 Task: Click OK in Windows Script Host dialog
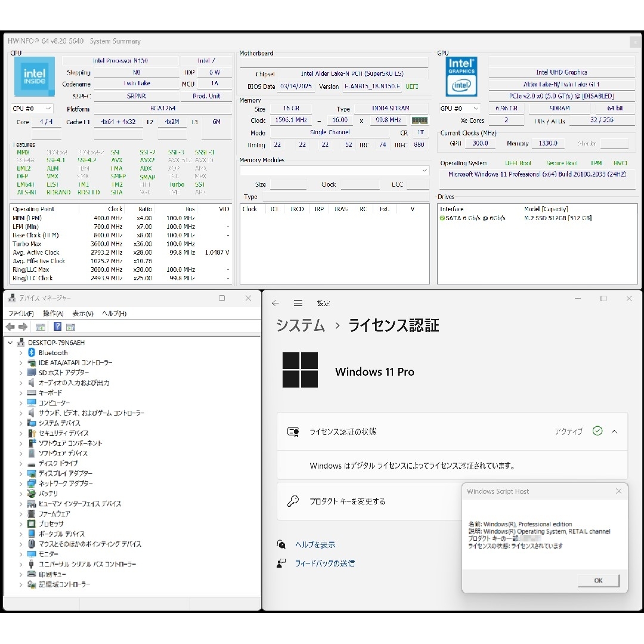pyautogui.click(x=598, y=580)
